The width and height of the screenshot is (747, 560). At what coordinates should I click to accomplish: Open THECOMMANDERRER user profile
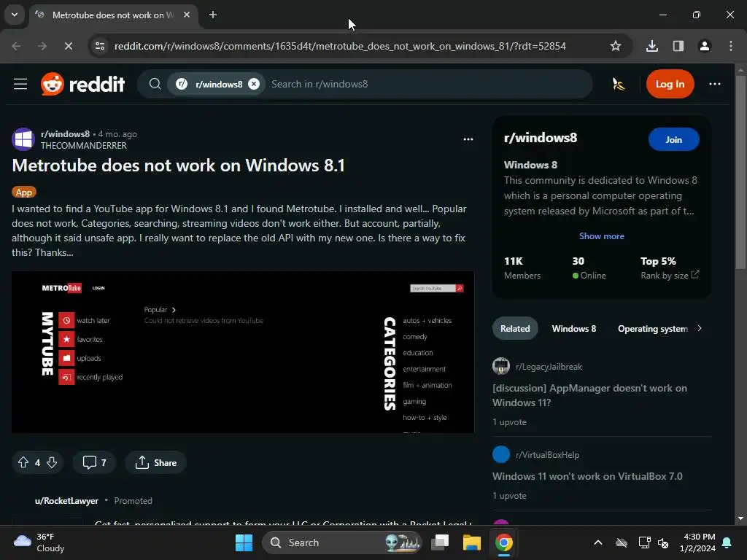(x=83, y=146)
